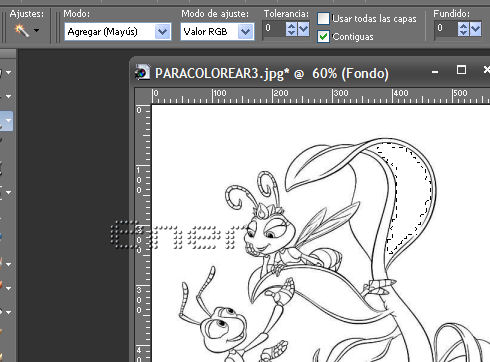This screenshot has height=362, width=490.
Task: Decrease Tolerancia with the down spinner arrow
Action: tap(291, 33)
